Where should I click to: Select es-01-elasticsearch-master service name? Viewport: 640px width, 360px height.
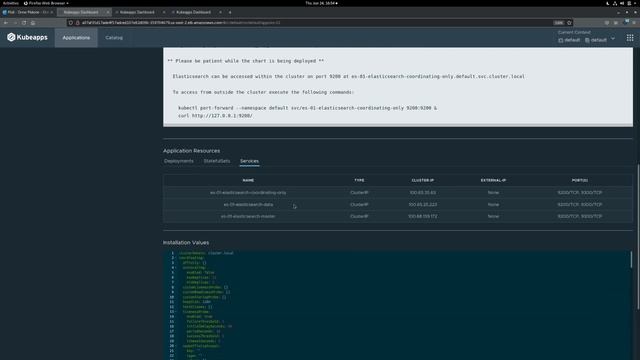coord(248,216)
